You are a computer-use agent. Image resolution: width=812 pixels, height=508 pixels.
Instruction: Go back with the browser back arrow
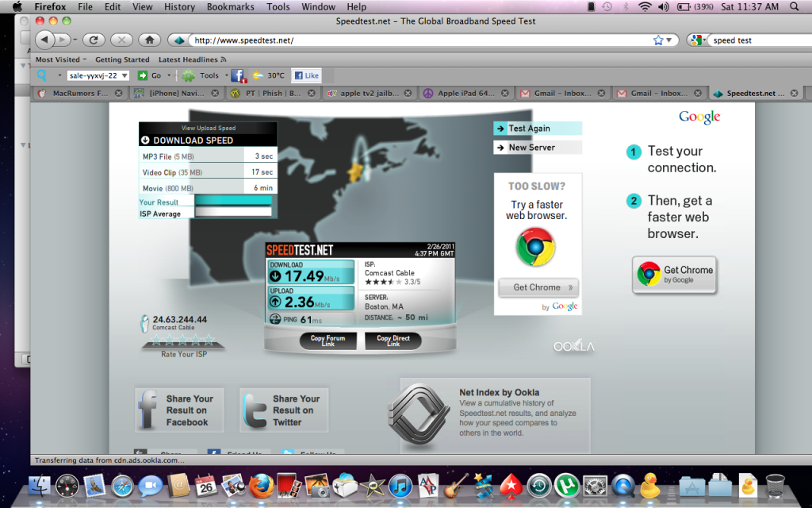pos(44,40)
